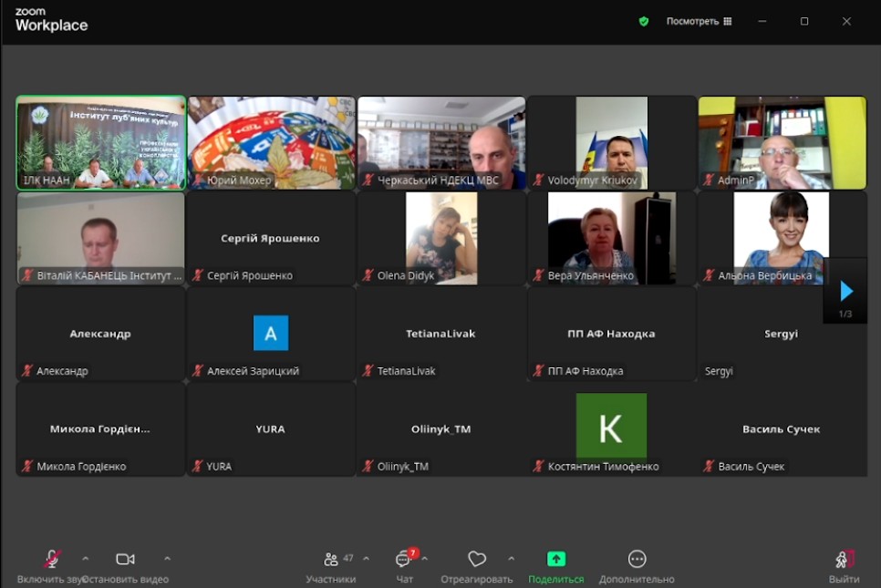Select AdminP video tile
Image resolution: width=881 pixels, height=588 pixels.
[x=783, y=142]
